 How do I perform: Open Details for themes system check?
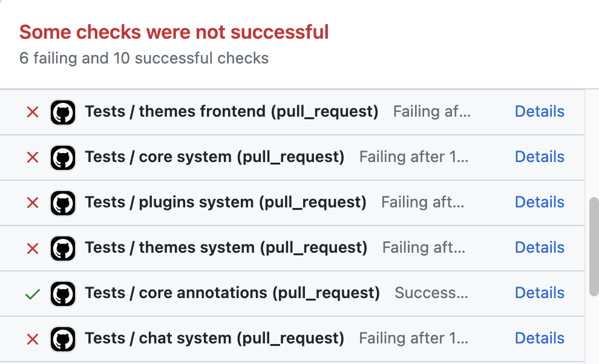coord(540,247)
